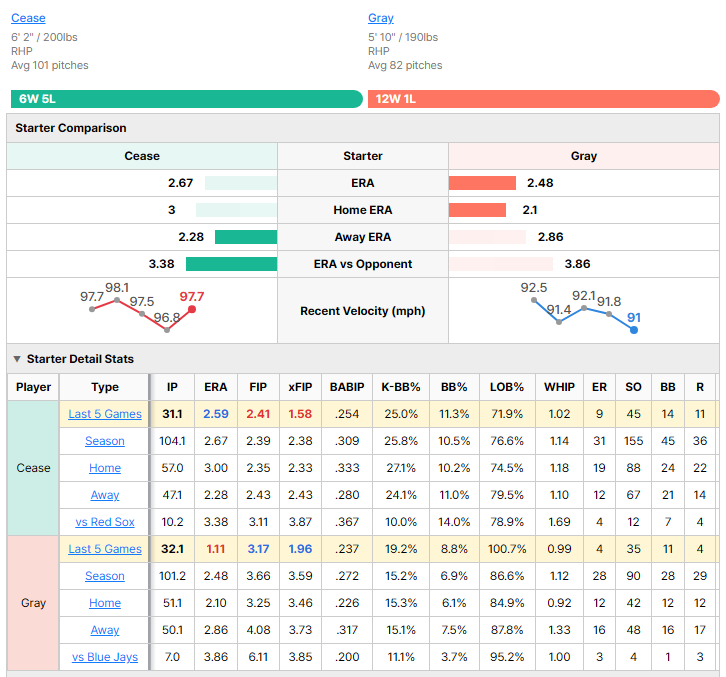Click Gray's LOB% value 100.7%
This screenshot has width=726, height=677.
pyautogui.click(x=507, y=549)
